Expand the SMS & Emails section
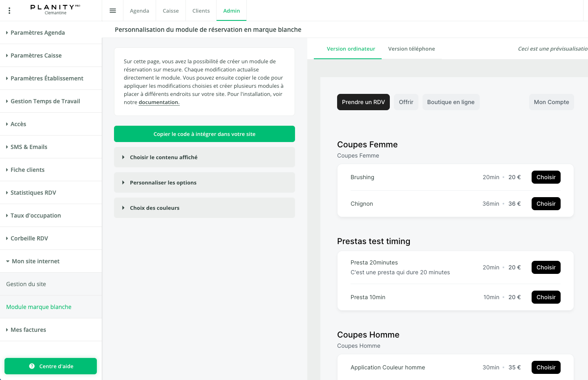 click(29, 147)
